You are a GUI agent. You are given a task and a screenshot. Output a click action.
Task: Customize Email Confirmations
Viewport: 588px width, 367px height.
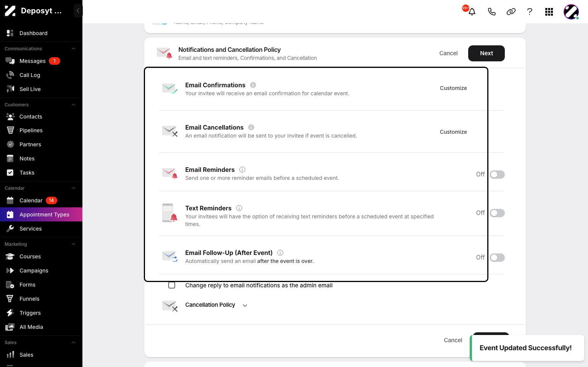point(453,88)
